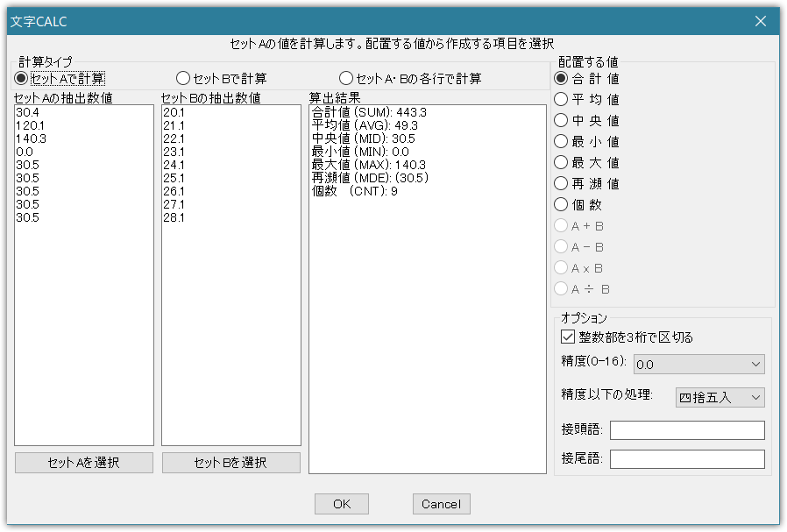Select 平均値 as the placed value
Screen dimensions: 787x532
[x=562, y=100]
